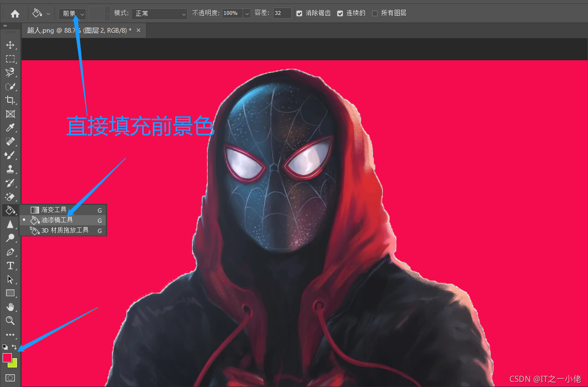The width and height of the screenshot is (588, 387).
Task: Click the Home icon in options bar
Action: click(15, 14)
